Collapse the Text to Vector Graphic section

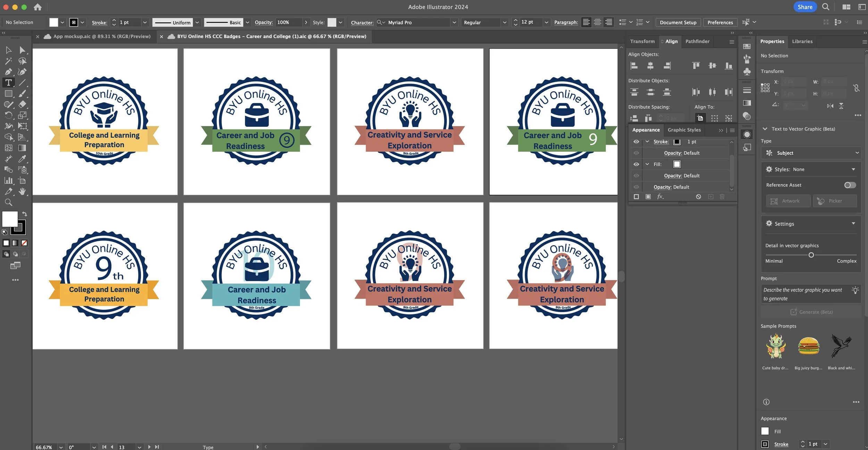point(765,129)
